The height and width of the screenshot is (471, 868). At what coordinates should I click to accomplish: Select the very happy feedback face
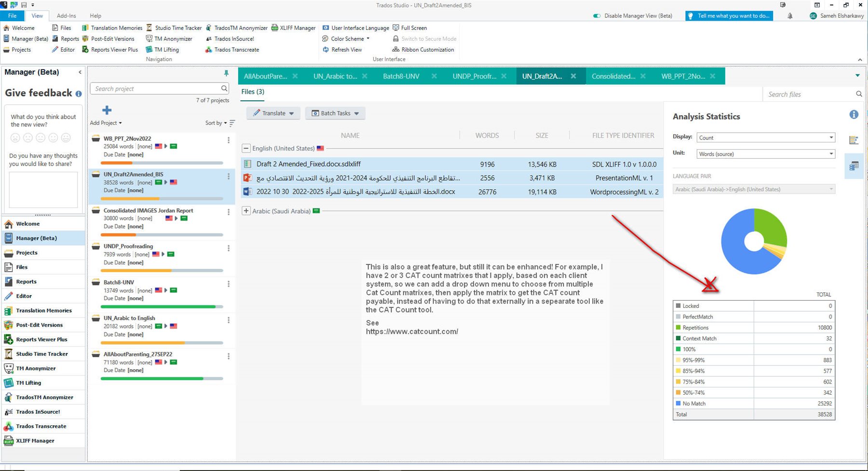coord(66,138)
